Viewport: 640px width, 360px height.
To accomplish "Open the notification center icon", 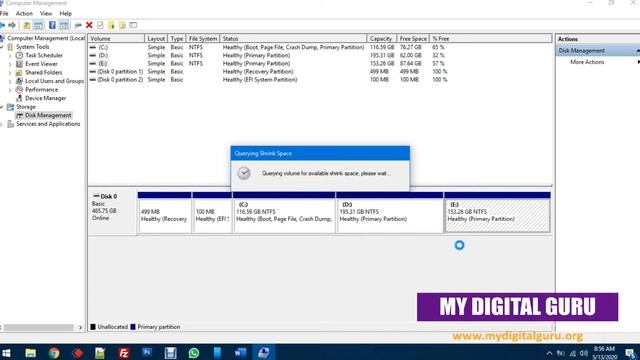I will [630, 353].
